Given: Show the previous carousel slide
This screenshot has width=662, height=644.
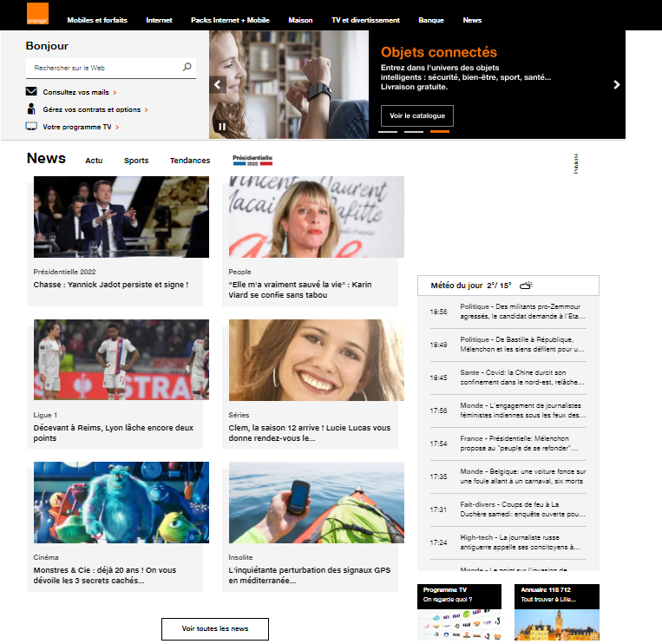Looking at the screenshot, I should click(x=218, y=84).
